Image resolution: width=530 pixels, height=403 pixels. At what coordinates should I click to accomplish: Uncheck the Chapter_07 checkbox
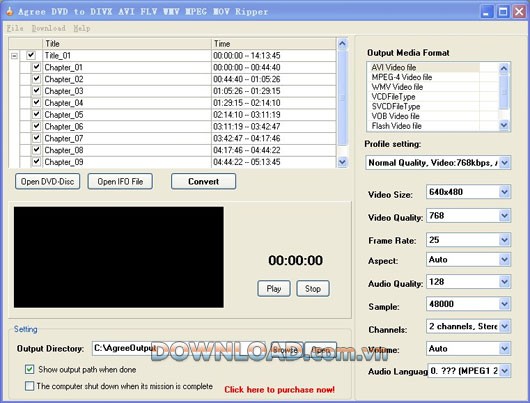36,138
